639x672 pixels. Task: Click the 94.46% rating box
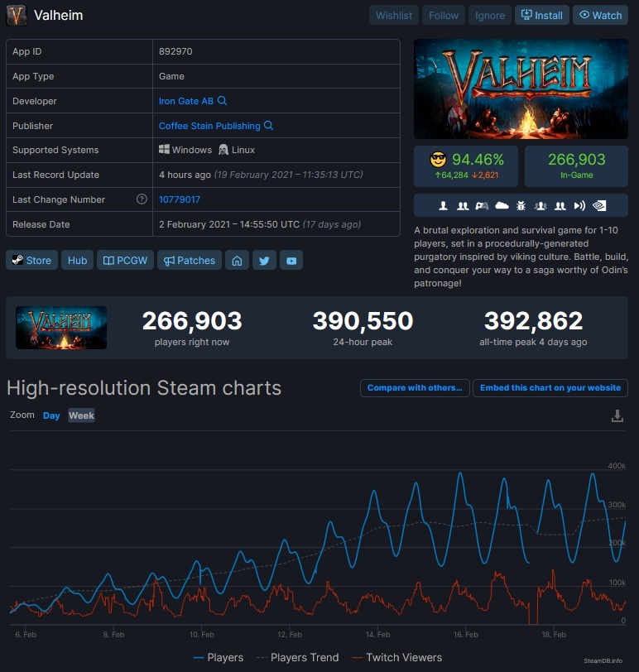466,166
